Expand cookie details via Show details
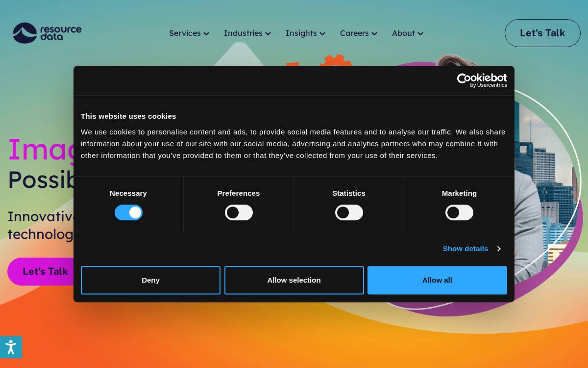The width and height of the screenshot is (588, 368). point(471,249)
